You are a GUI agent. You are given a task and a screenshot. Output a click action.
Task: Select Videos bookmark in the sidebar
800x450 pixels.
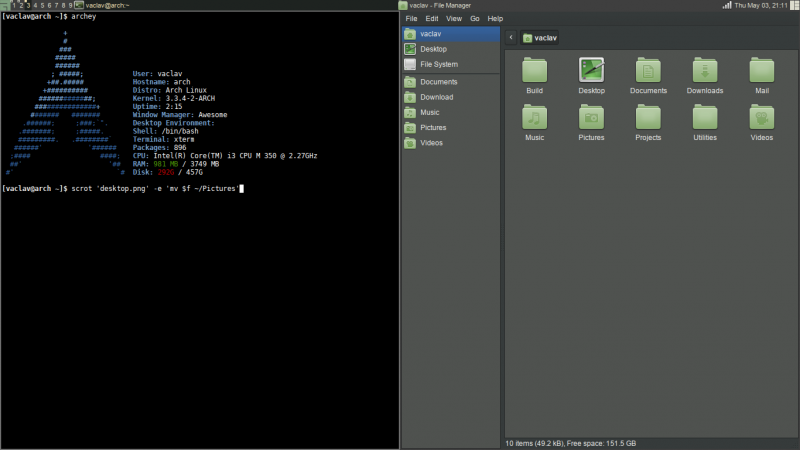click(451, 143)
